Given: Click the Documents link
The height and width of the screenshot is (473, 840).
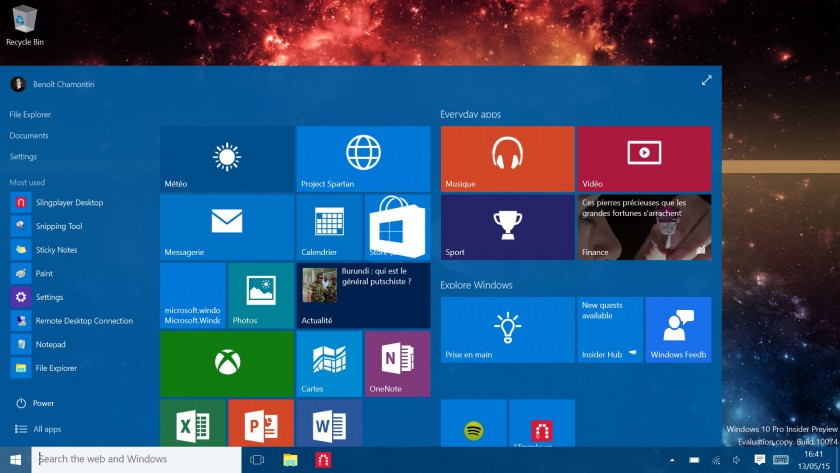Looking at the screenshot, I should [x=29, y=136].
